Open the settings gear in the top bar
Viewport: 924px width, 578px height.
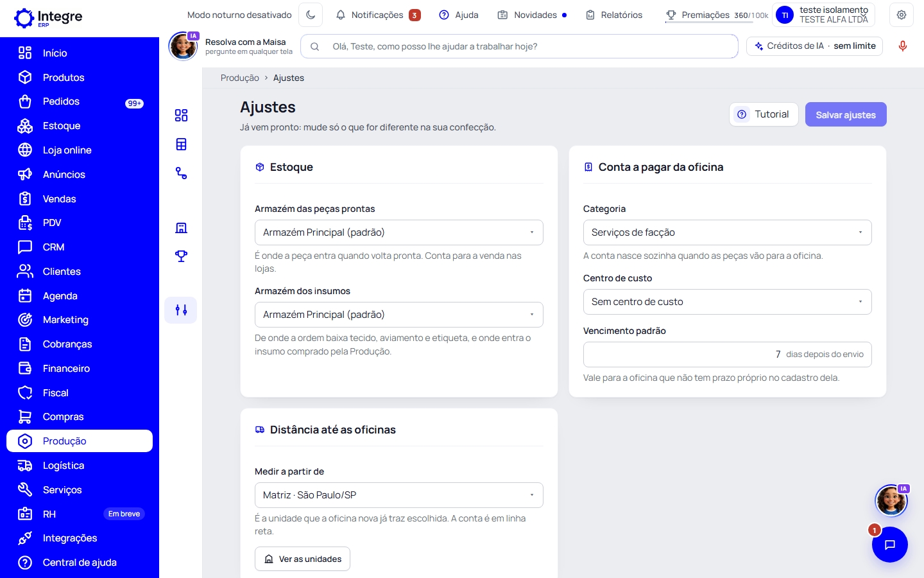pos(902,15)
